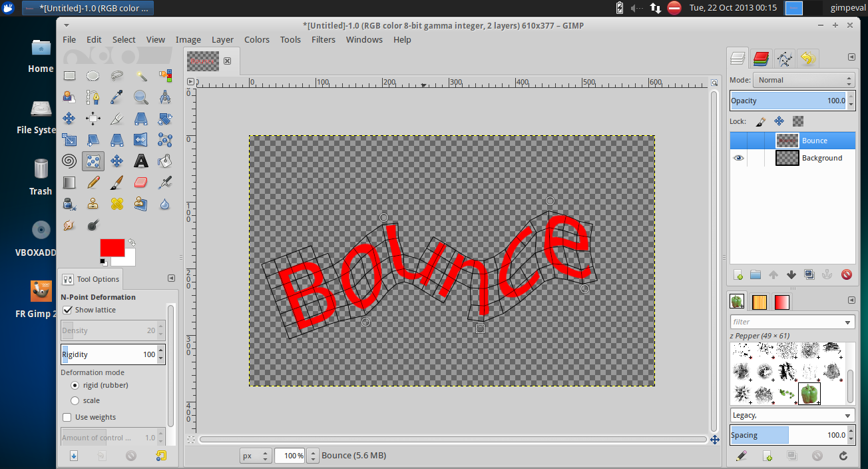Increase the Rigidity value with stepper
Viewport: 868px width, 469px height.
[x=162, y=350]
